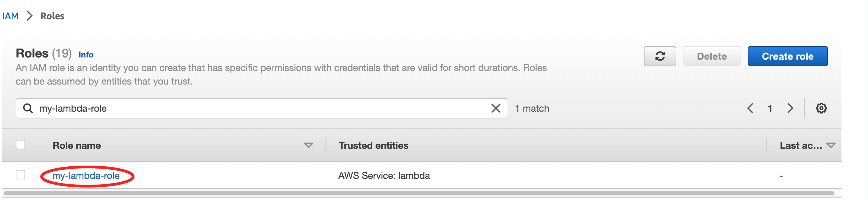Focus the role search field
The image size is (868, 200).
(261, 108)
